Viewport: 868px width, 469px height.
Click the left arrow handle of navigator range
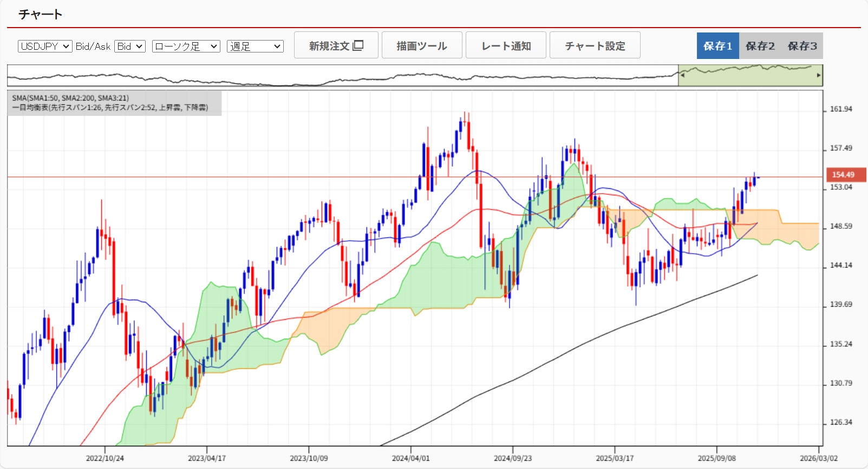click(682, 76)
